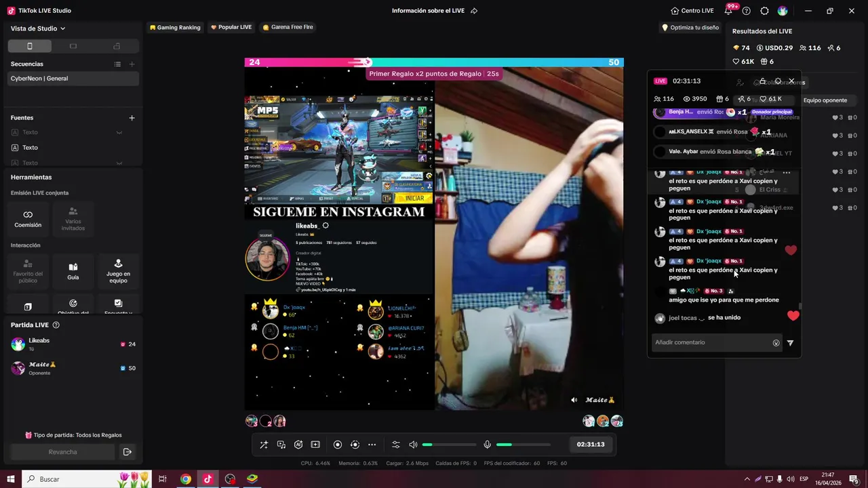Open Centro LIVE
This screenshot has width=868, height=488.
pyautogui.click(x=692, y=11)
